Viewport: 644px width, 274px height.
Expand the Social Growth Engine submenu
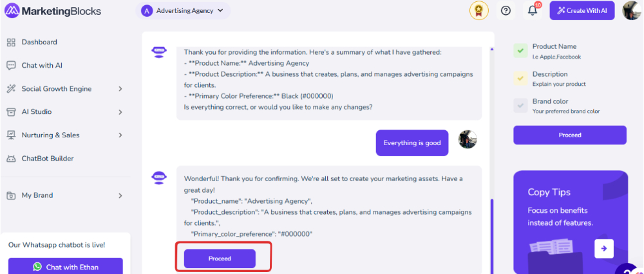[120, 89]
